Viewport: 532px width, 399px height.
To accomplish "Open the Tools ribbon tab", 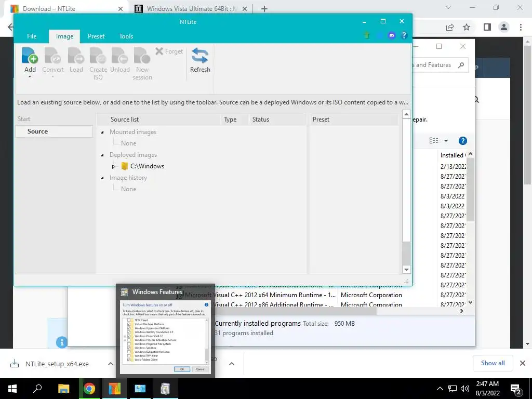I will pos(126,36).
